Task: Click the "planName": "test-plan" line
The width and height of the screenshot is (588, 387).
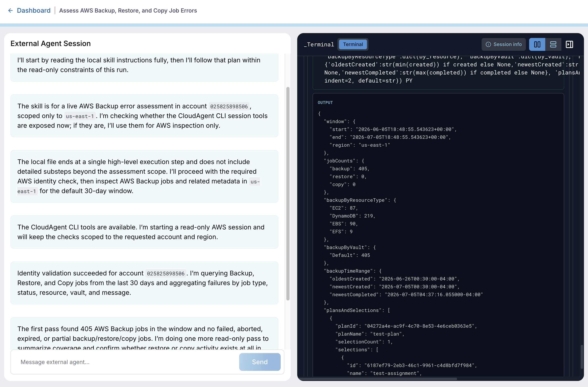Action: point(370,334)
